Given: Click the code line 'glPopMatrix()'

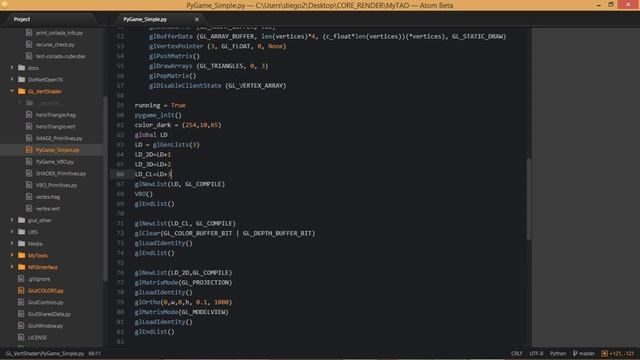Looking at the screenshot, I should tap(173, 76).
